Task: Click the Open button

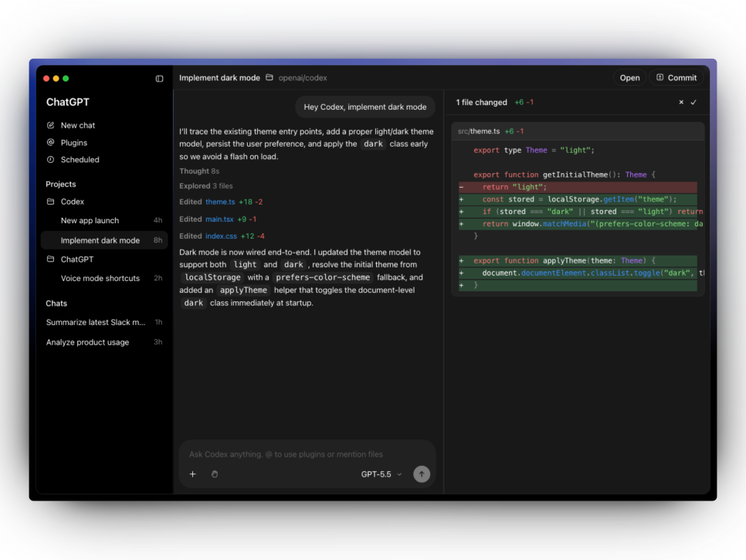Action: tap(629, 77)
